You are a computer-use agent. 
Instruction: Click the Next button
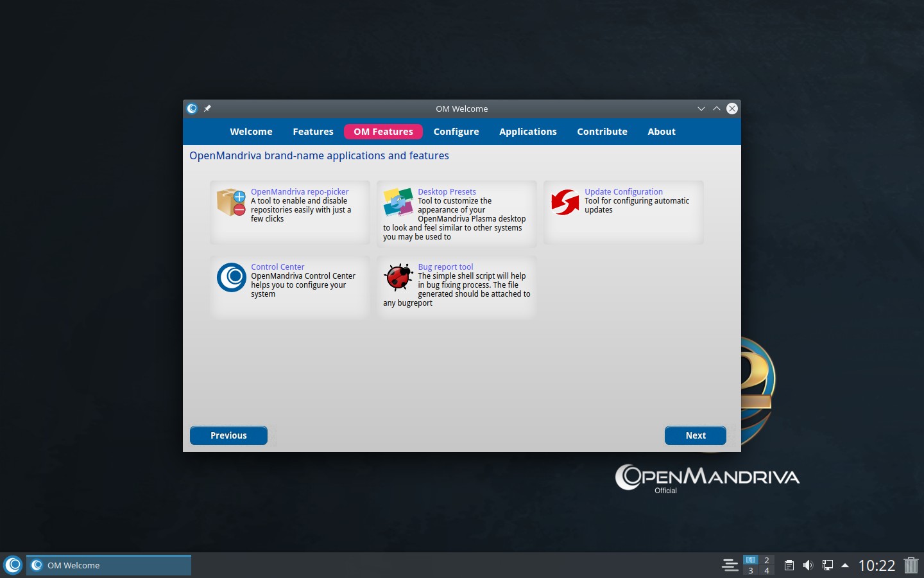point(696,435)
